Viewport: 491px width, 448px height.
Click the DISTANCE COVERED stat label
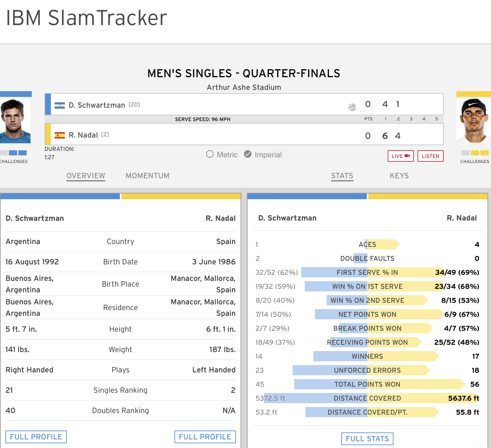click(x=367, y=398)
